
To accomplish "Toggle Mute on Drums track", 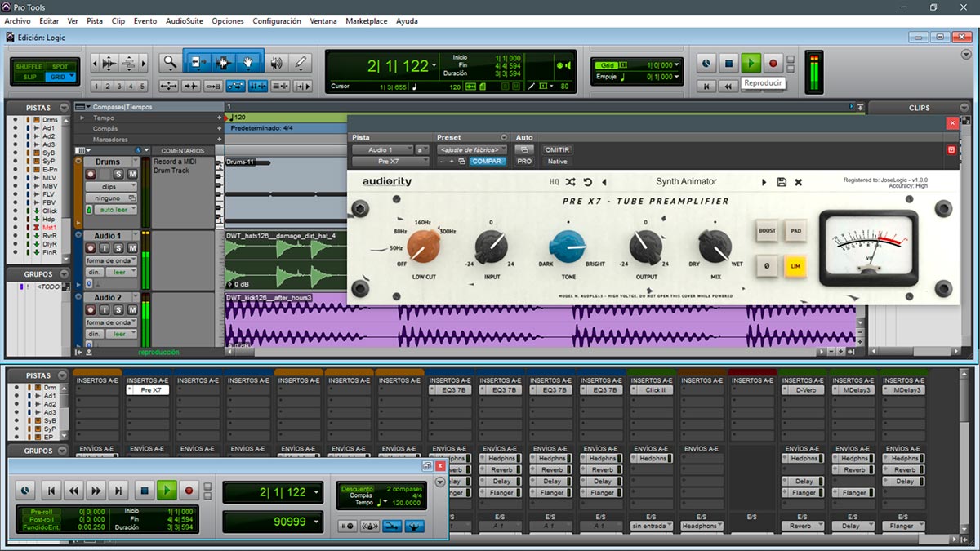I will tap(131, 175).
